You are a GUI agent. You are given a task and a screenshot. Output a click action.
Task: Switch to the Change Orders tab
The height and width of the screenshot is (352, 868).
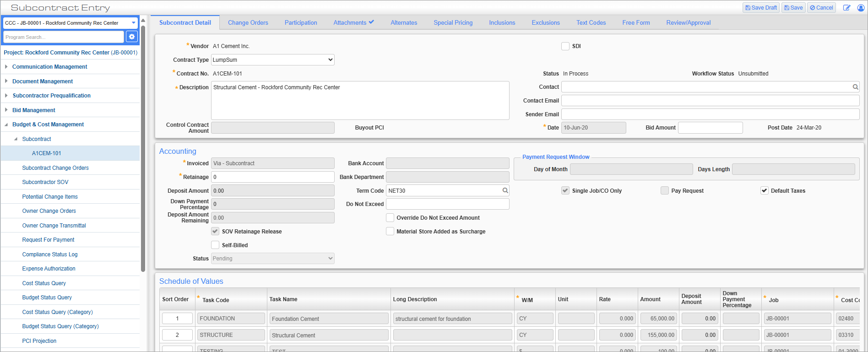point(248,22)
